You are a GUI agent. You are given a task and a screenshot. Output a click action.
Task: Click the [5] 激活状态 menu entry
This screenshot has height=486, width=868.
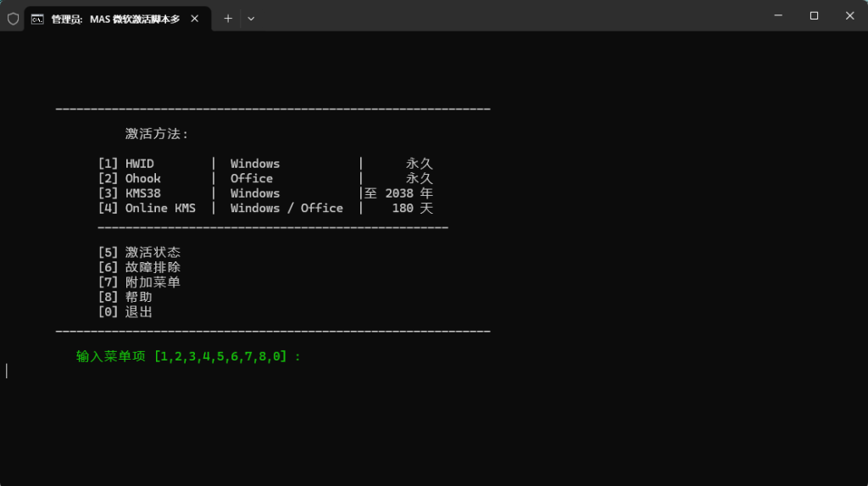139,253
